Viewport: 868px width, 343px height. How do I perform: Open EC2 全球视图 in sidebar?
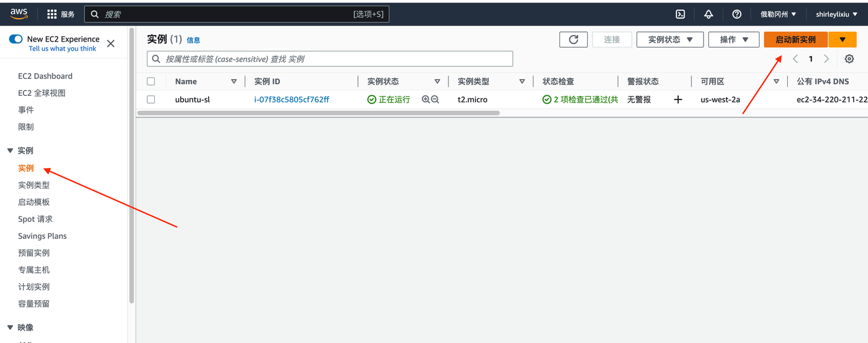coord(42,93)
